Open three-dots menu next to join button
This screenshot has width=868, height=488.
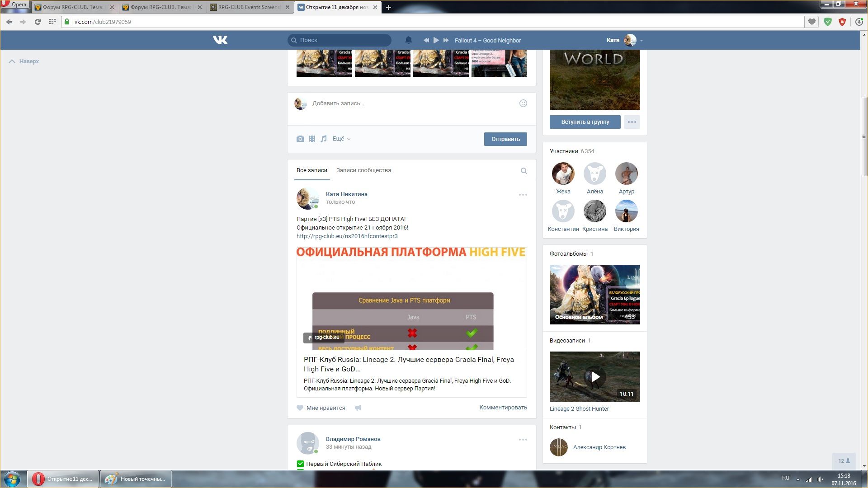[x=632, y=122]
